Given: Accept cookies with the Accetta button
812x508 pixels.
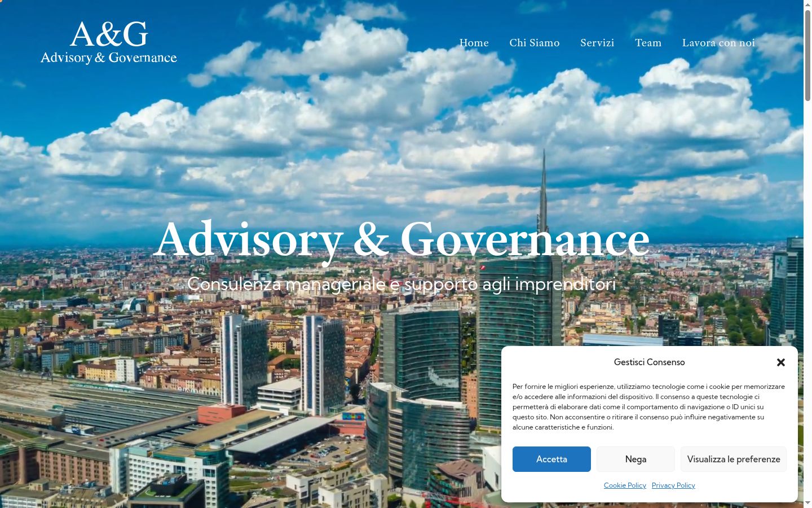Looking at the screenshot, I should 551,459.
